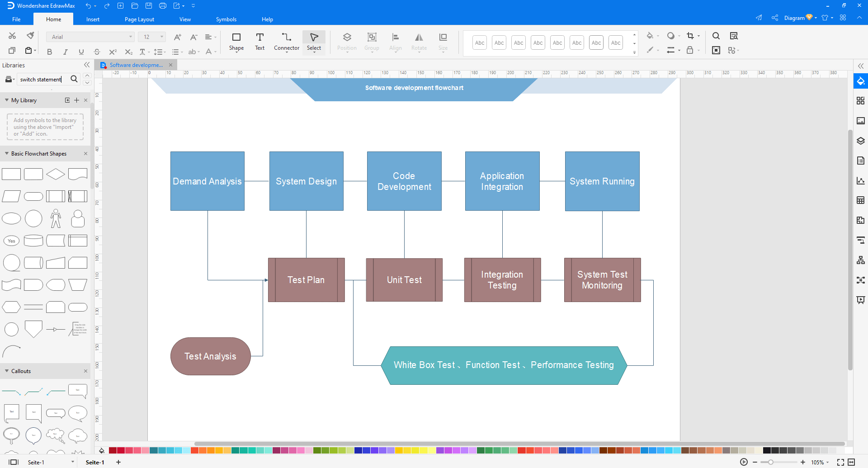Viewport: 868px width, 468px height.
Task: Click the Find and Replace magnifier icon
Action: (x=716, y=36)
